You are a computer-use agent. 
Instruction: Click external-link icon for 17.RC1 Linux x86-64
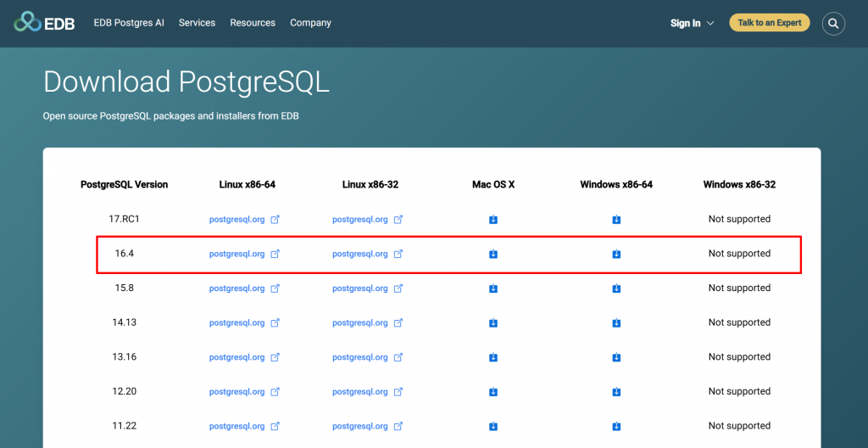275,220
